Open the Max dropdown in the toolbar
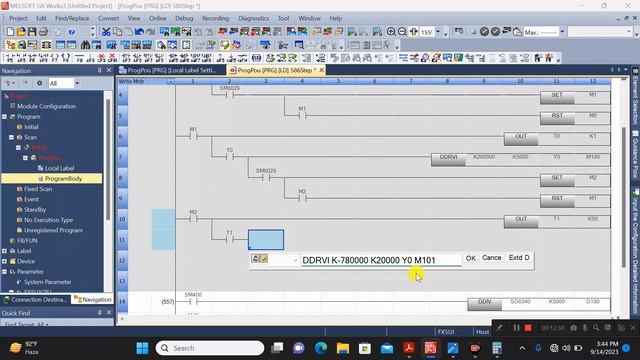 562,31
